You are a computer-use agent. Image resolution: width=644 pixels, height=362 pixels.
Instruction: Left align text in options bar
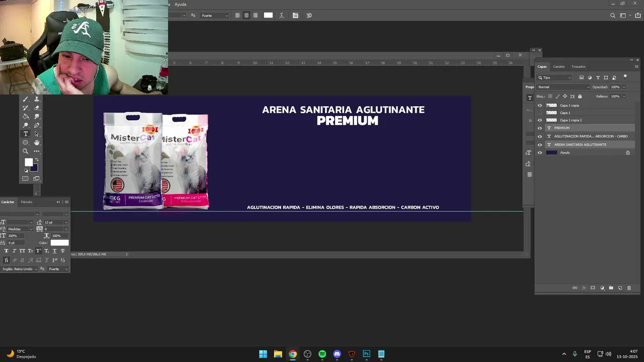point(237,16)
